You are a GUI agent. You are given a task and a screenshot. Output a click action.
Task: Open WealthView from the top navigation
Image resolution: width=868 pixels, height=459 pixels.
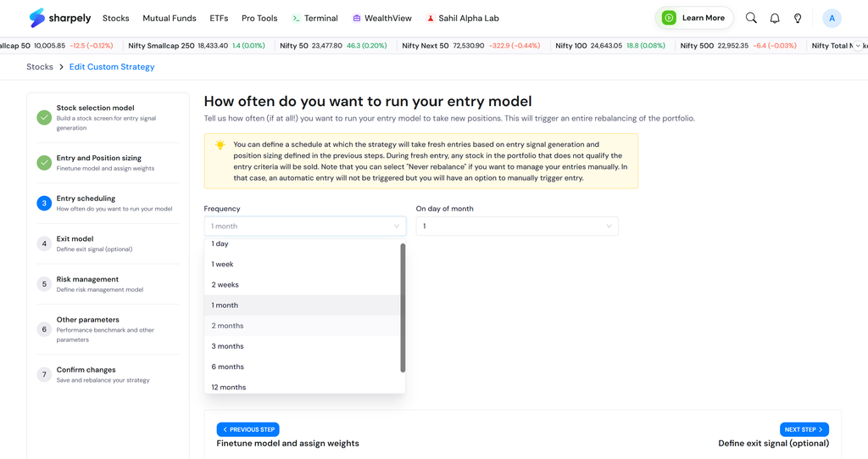(382, 19)
